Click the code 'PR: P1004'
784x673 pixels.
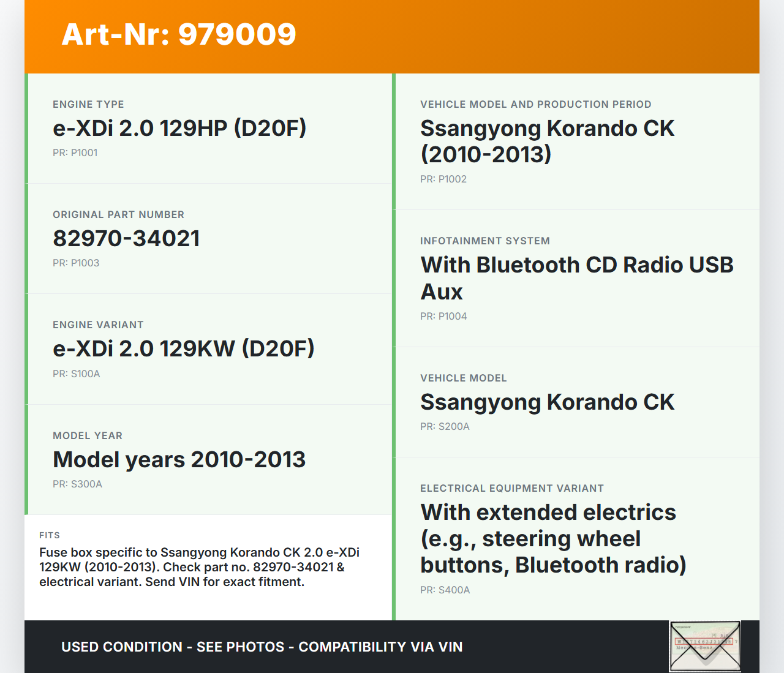tap(443, 316)
